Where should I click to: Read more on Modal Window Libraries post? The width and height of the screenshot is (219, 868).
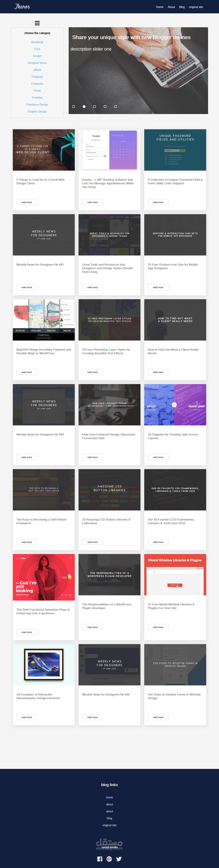click(158, 627)
